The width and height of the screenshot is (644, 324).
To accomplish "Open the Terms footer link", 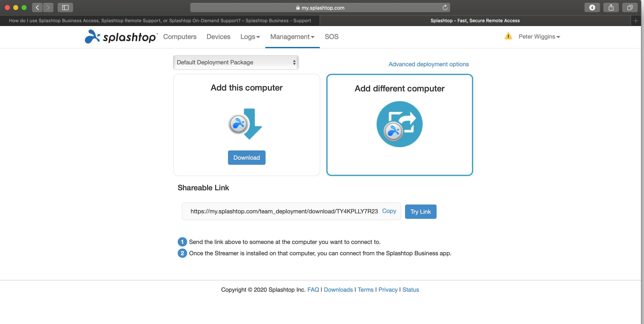I will coord(365,289).
